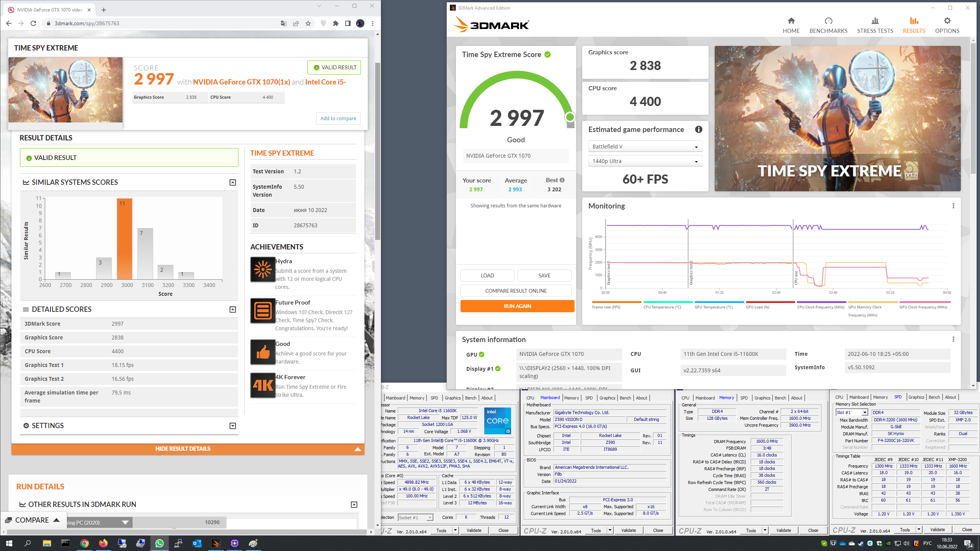Image resolution: width=980 pixels, height=551 pixels.
Task: Bookmark this page with the star icon
Action: pyautogui.click(x=308, y=23)
